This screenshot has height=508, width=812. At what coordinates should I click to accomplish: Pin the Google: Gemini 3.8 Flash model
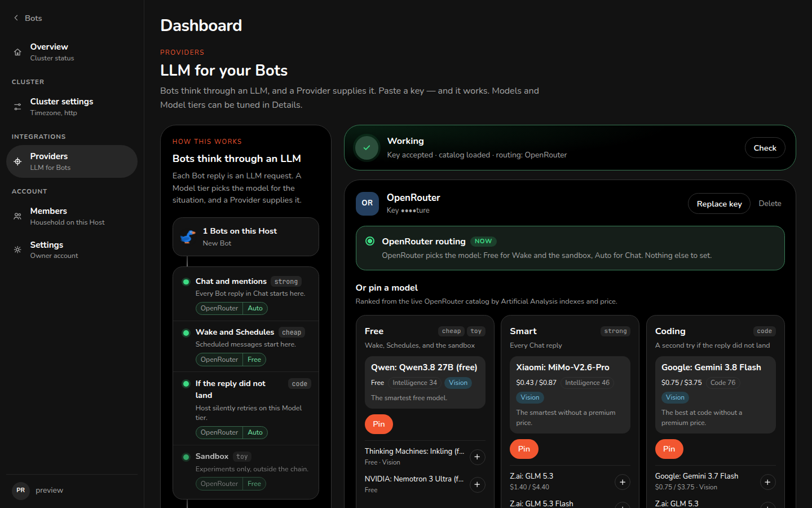pos(669,449)
